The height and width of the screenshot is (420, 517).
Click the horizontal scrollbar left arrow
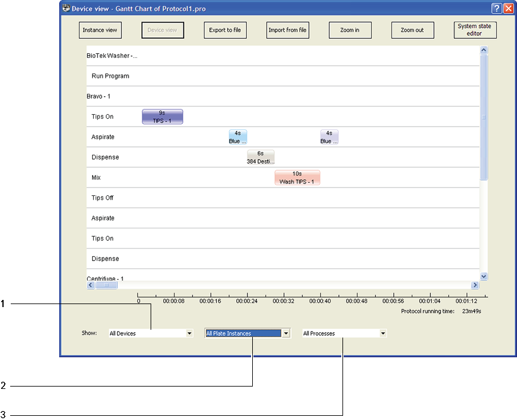(91, 286)
